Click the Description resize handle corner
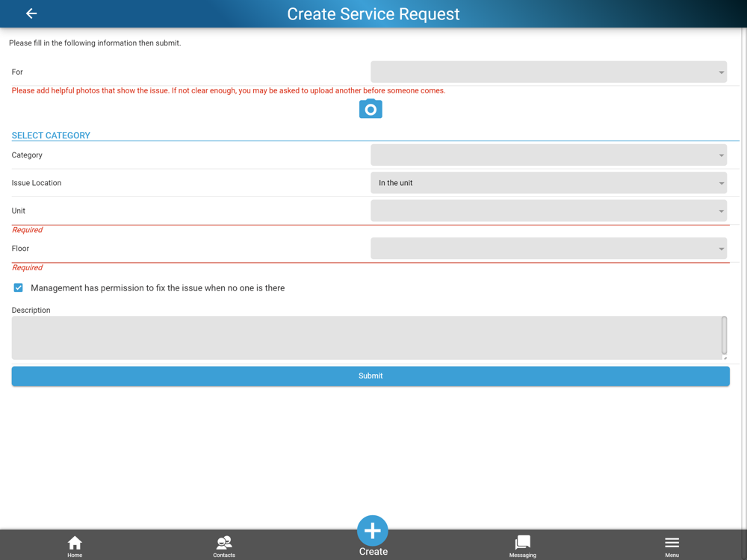Viewport: 747px width, 560px height. [725, 357]
